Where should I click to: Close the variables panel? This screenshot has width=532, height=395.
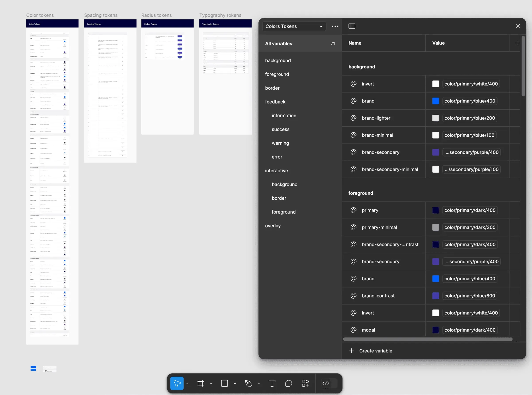coord(518,26)
